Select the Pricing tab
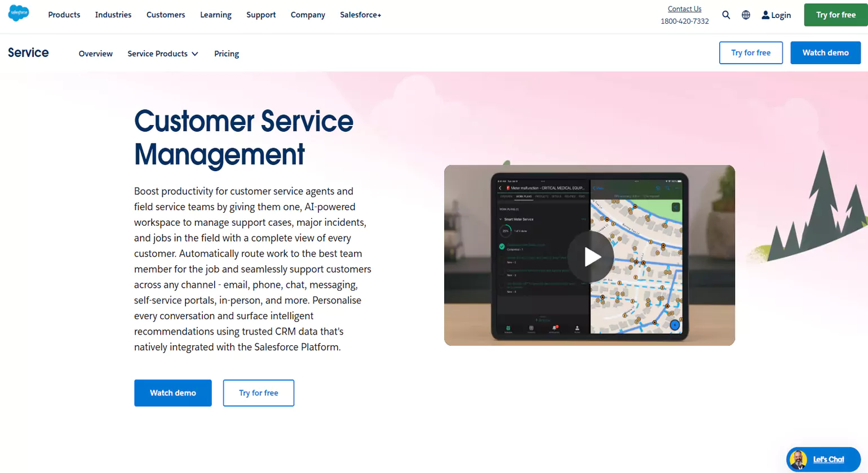The image size is (868, 473). pyautogui.click(x=226, y=53)
